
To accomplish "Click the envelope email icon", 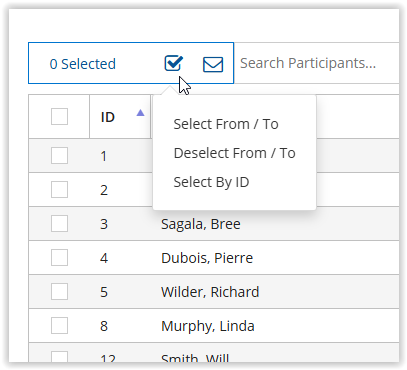I will 213,64.
